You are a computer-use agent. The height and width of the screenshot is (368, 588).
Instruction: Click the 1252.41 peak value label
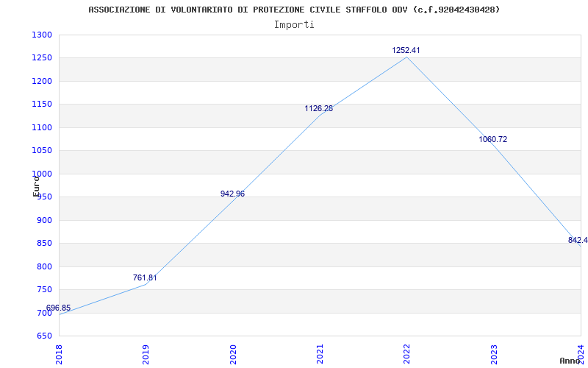[406, 50]
